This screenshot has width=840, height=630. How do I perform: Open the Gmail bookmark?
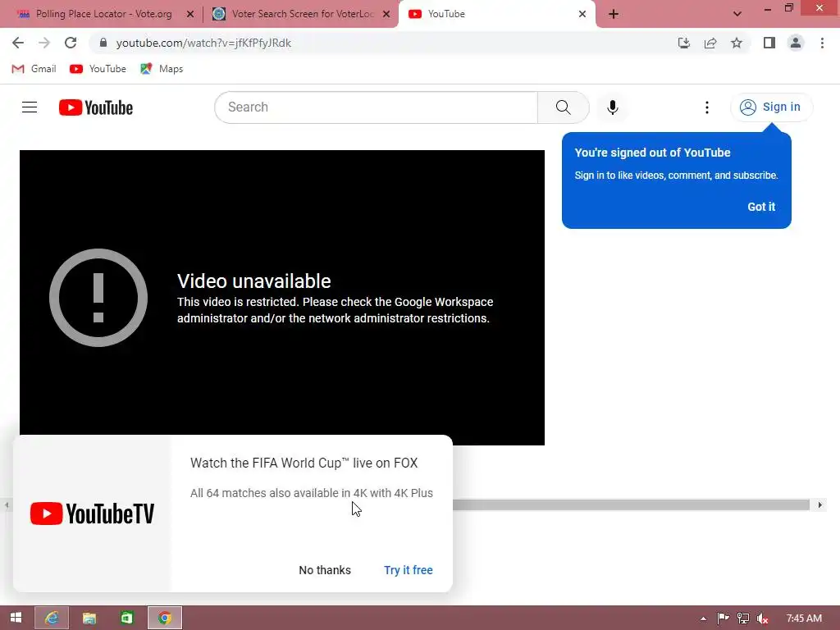(x=34, y=69)
